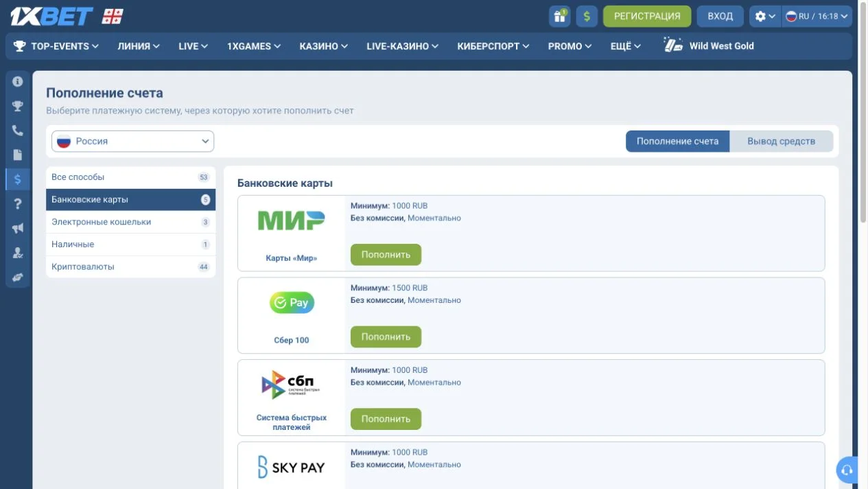Click the phone icon in the left sidebar
868x489 pixels.
coord(18,130)
